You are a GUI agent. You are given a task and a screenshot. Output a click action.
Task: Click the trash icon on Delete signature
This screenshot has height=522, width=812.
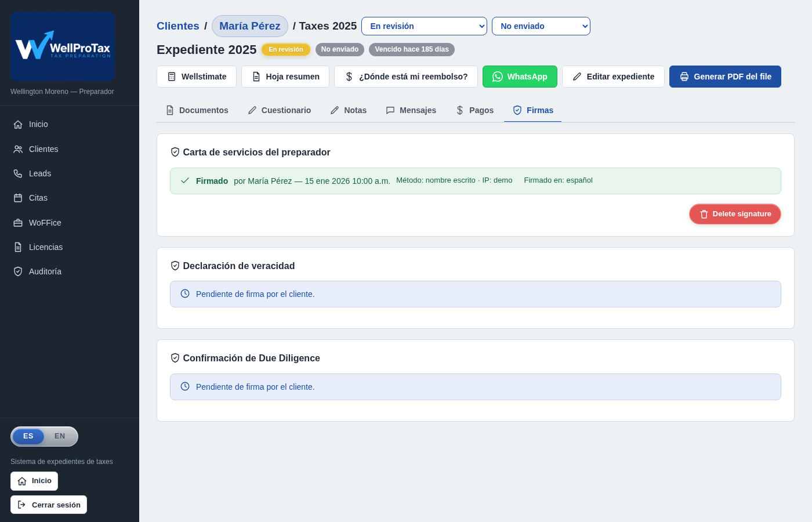pos(704,214)
